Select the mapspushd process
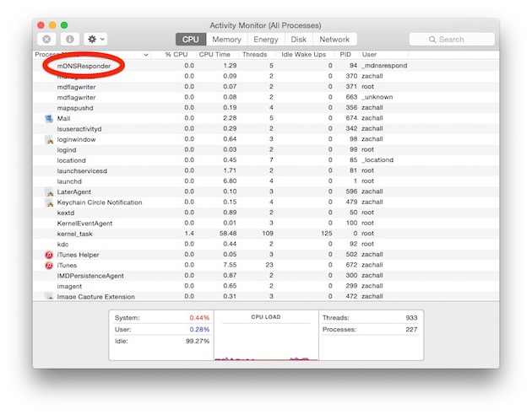 [x=75, y=108]
